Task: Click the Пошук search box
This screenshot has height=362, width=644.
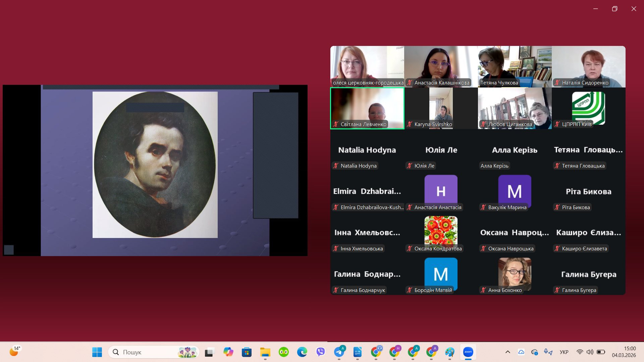Action: coord(154,352)
